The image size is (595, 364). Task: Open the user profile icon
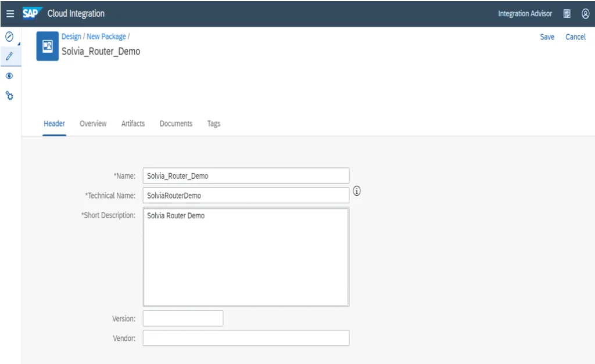(585, 13)
